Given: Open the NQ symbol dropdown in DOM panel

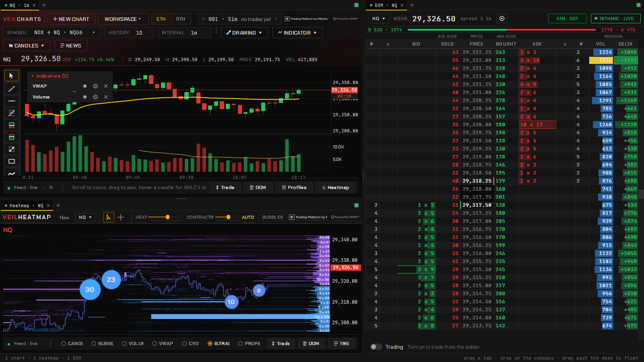Looking at the screenshot, I should (x=379, y=19).
